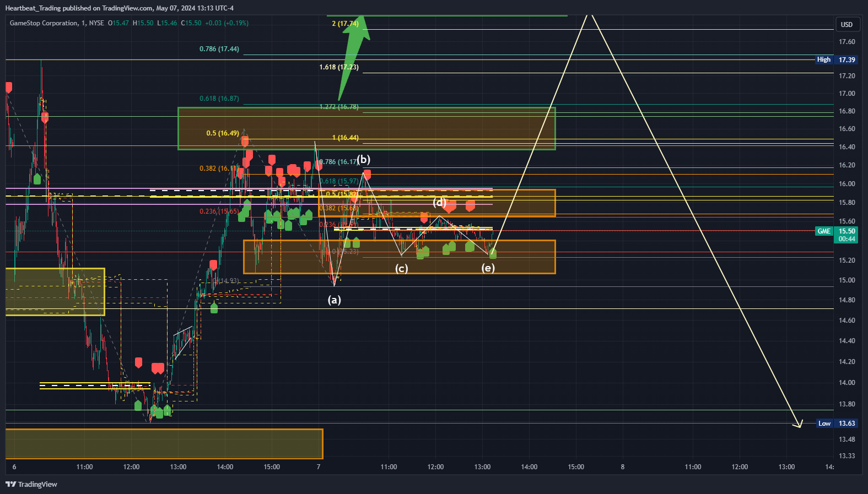Click the 17.60 price axis value
Image resolution: width=868 pixels, height=494 pixels.
pyautogui.click(x=847, y=42)
